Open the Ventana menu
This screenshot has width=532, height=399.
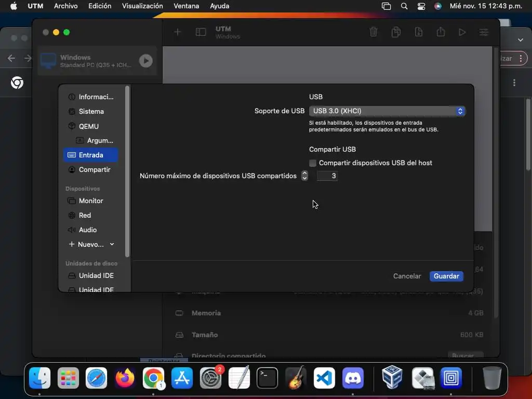click(187, 6)
